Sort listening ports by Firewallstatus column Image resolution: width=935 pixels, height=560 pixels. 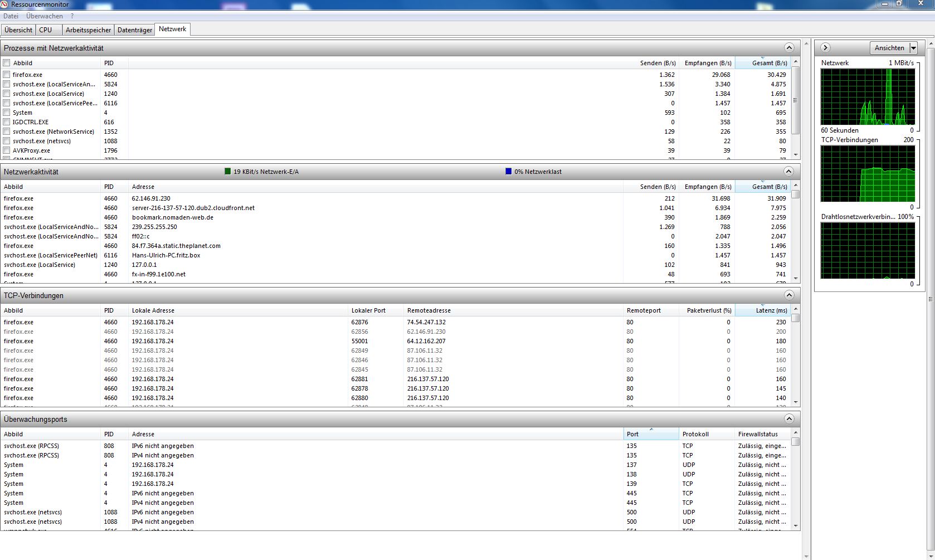[x=763, y=434]
